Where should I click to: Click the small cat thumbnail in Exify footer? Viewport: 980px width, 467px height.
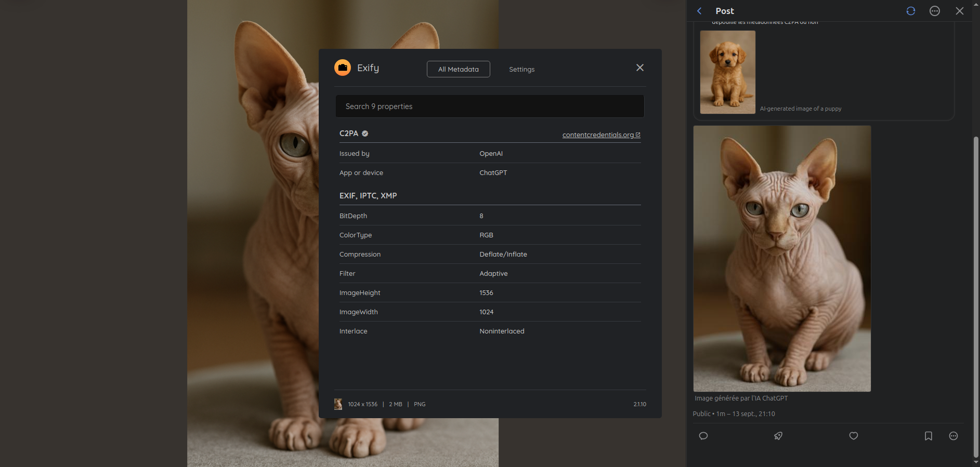[338, 404]
